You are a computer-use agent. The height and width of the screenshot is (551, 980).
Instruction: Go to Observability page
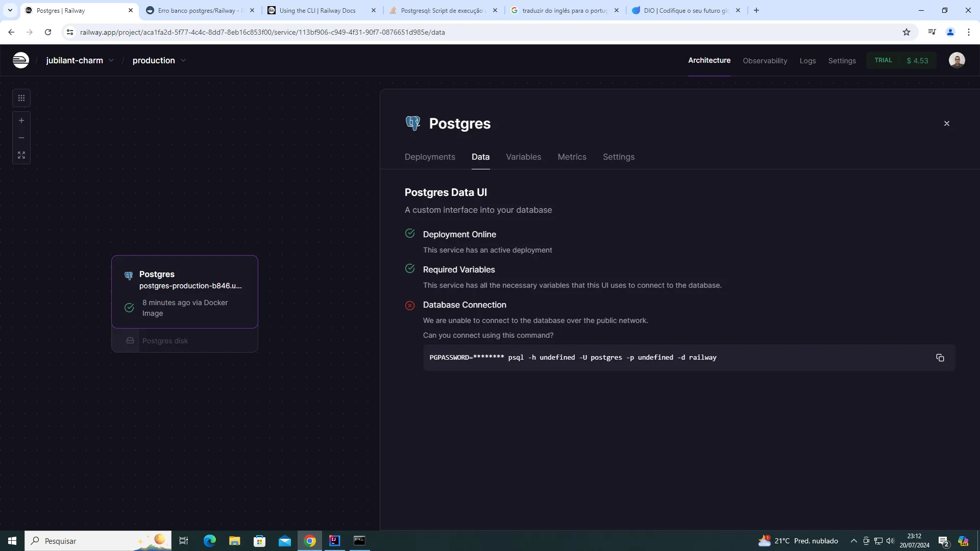tap(765, 61)
